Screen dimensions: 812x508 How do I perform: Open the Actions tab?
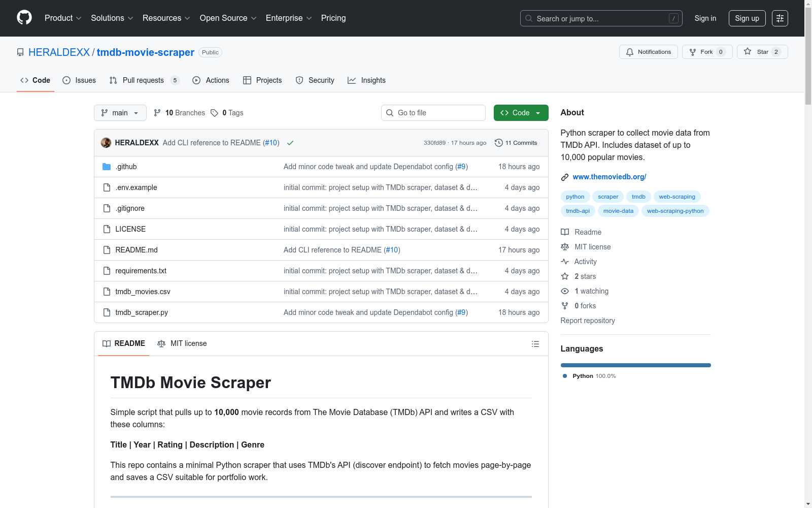211,80
